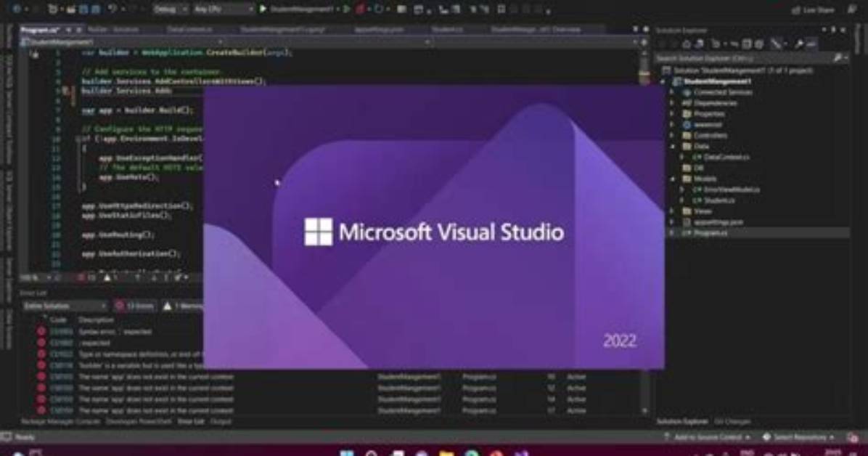Click the Windows Start icon on taskbar
Screen dimensions: 868x456
click(x=346, y=453)
